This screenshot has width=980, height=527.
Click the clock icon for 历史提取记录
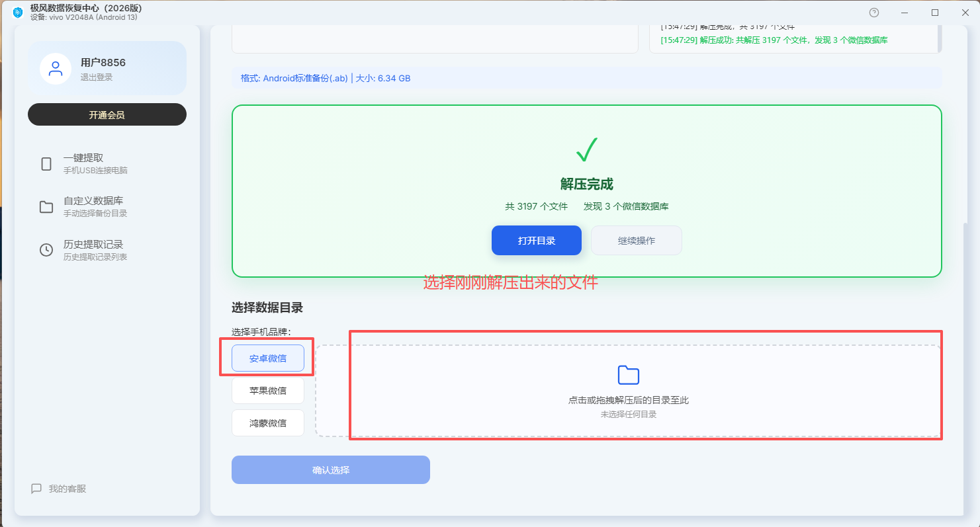(46, 250)
